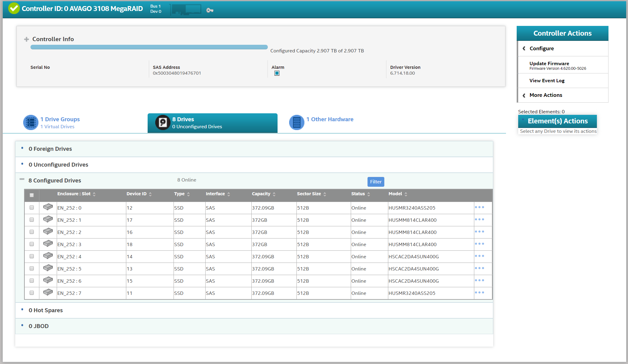Viewport: 628px width, 364px height.
Task: Select checkbox for drive EN_252 : 6
Action: [x=32, y=281]
